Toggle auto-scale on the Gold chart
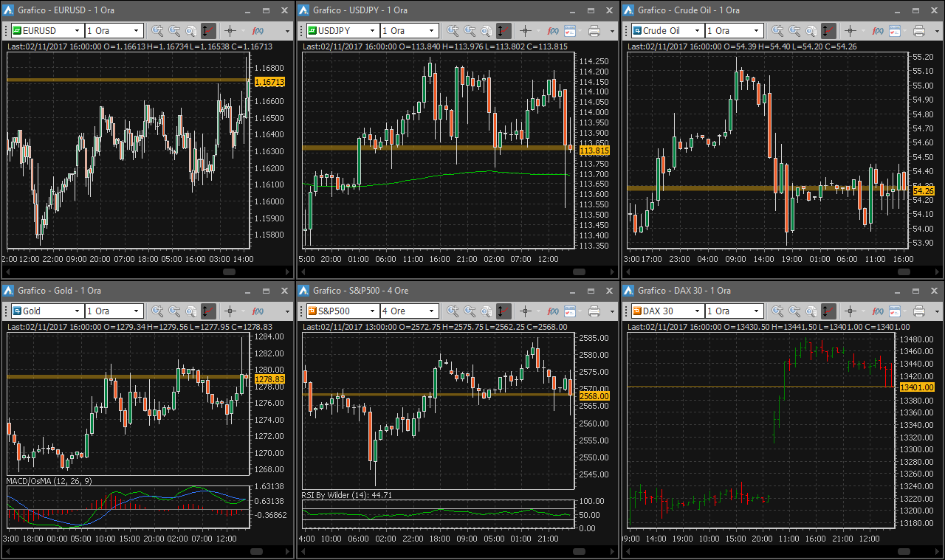This screenshot has height=560, width=945. tap(208, 311)
